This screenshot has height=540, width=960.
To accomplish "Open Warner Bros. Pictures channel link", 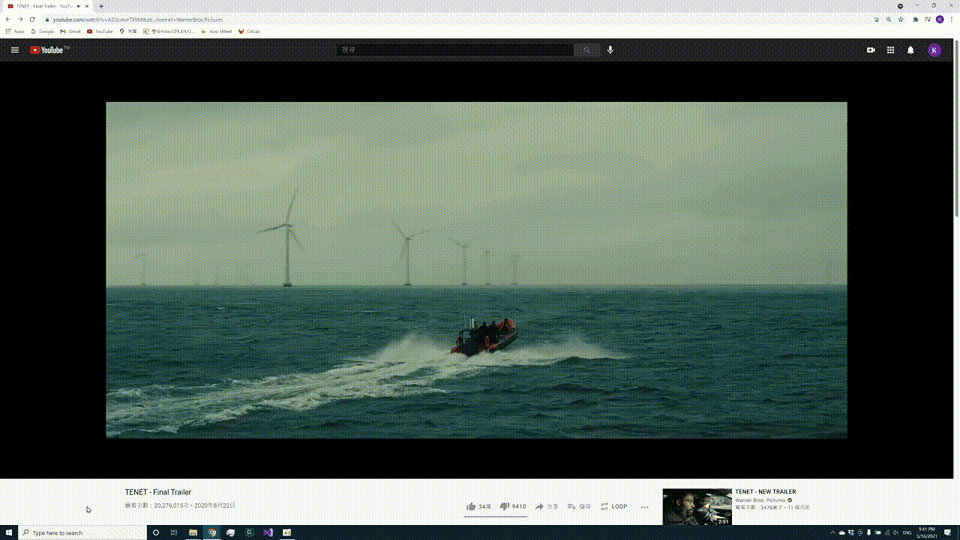I will tap(760, 500).
